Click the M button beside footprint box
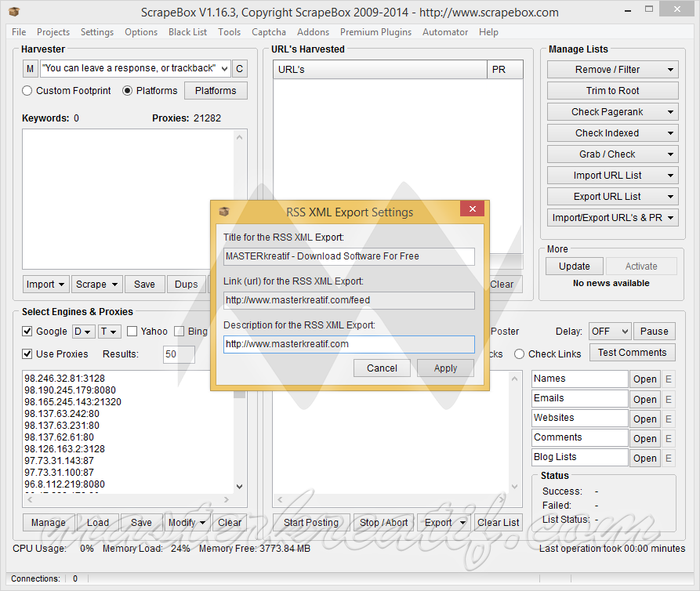This screenshot has width=700, height=591. pyautogui.click(x=30, y=69)
